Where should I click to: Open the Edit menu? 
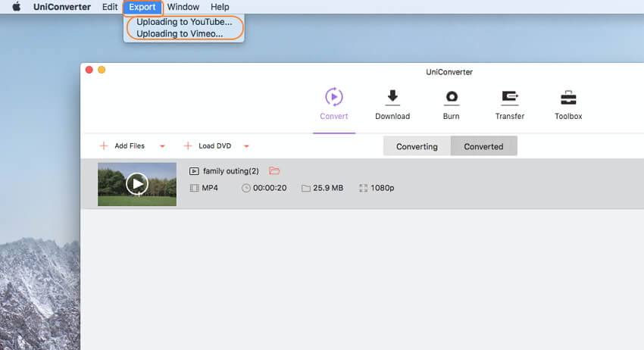[x=110, y=7]
